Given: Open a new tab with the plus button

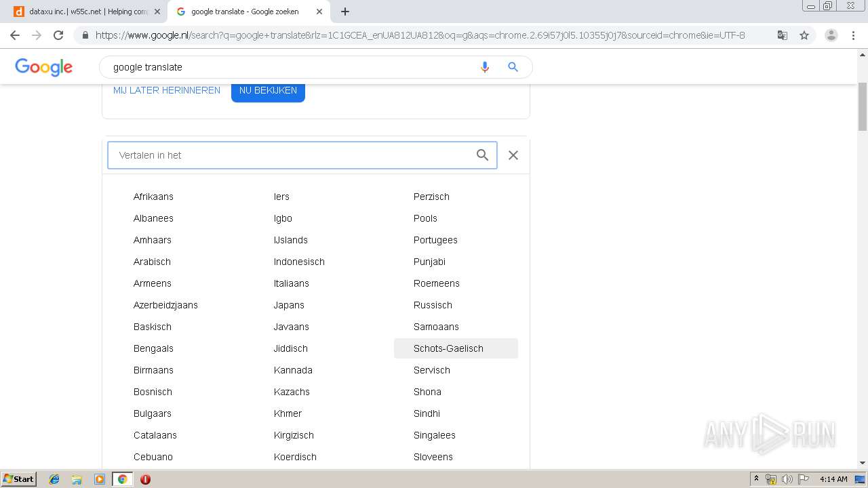Looking at the screenshot, I should click(345, 12).
